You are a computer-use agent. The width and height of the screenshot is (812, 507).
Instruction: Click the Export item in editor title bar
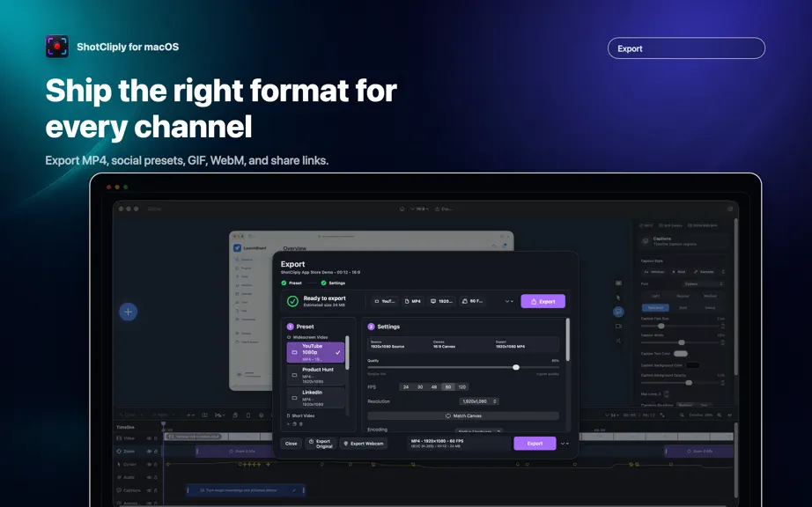tap(444, 209)
